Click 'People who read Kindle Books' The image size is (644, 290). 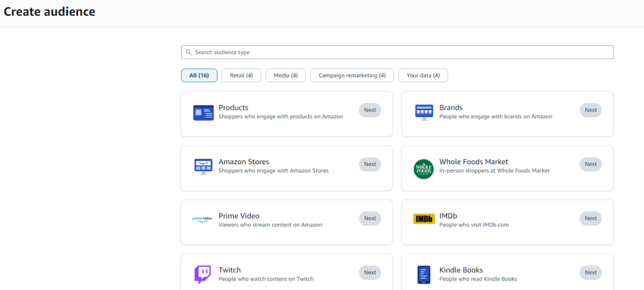[x=478, y=279]
